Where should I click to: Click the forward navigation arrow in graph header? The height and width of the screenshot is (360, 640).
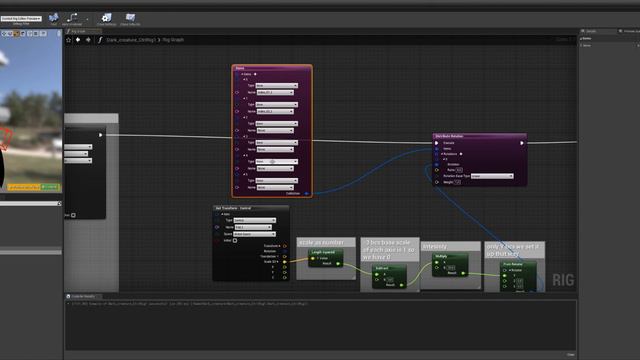point(88,40)
